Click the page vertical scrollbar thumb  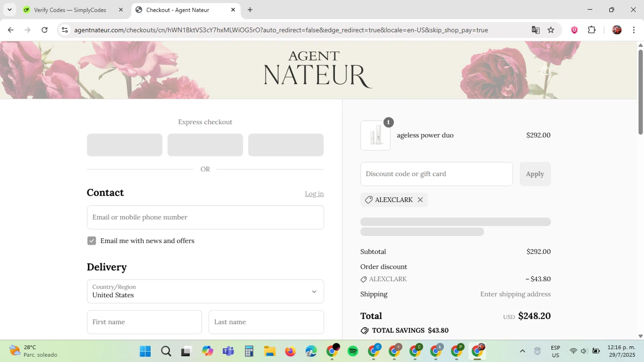[x=641, y=92]
